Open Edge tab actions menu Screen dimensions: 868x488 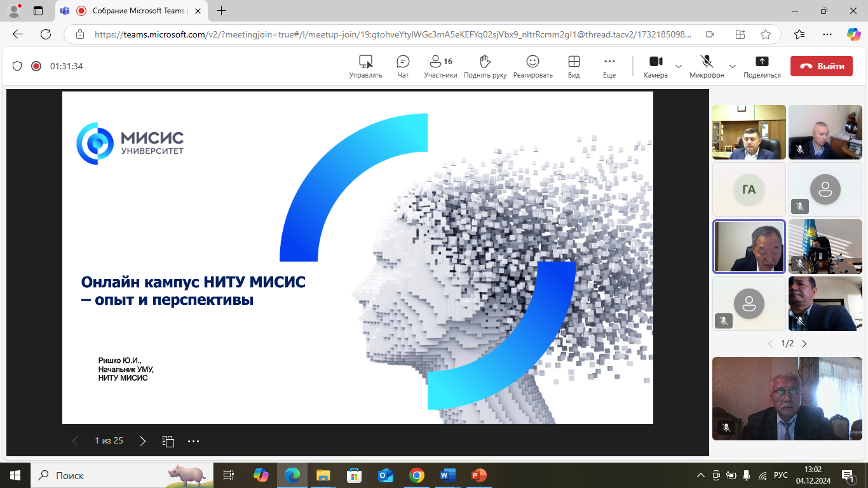38,11
